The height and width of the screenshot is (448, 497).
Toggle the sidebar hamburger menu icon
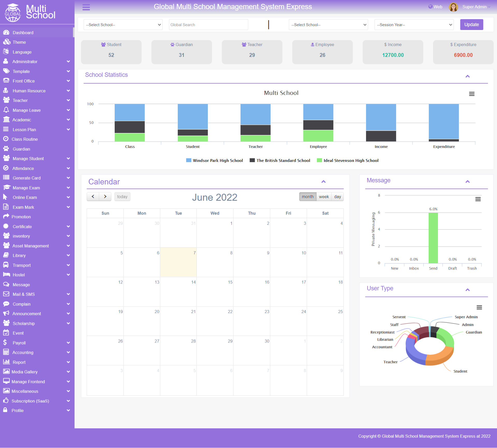[x=86, y=7]
